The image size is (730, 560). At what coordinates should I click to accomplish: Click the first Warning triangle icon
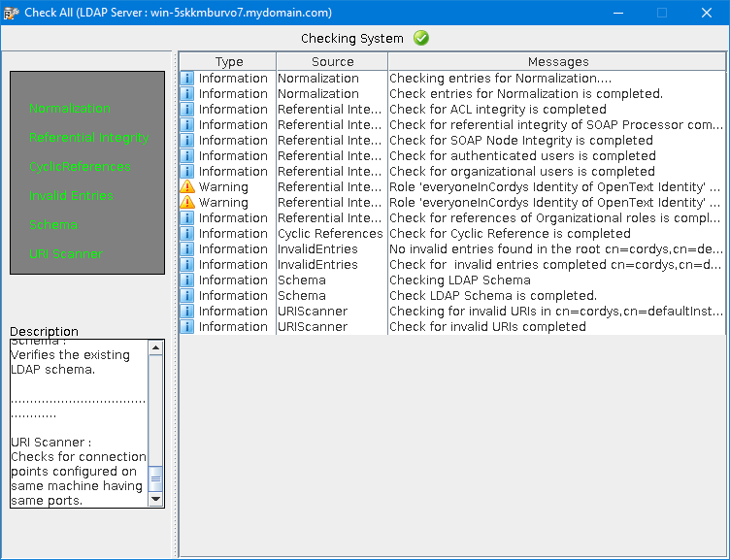click(x=187, y=186)
